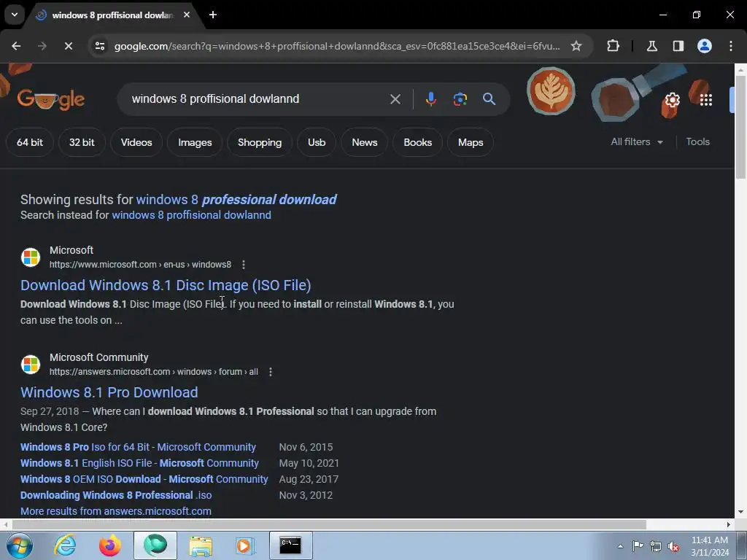This screenshot has width=747, height=560.
Task: Open the Chrome profile avatar
Action: coord(705,46)
